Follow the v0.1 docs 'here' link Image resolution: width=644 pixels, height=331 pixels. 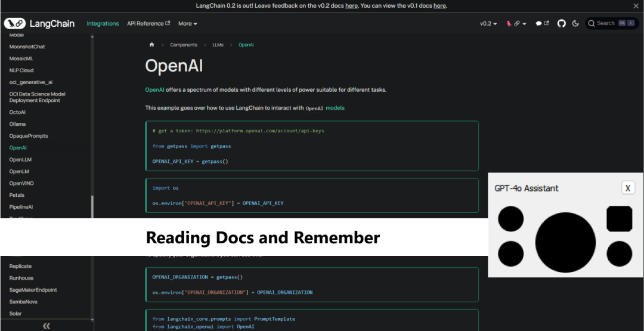click(x=439, y=6)
